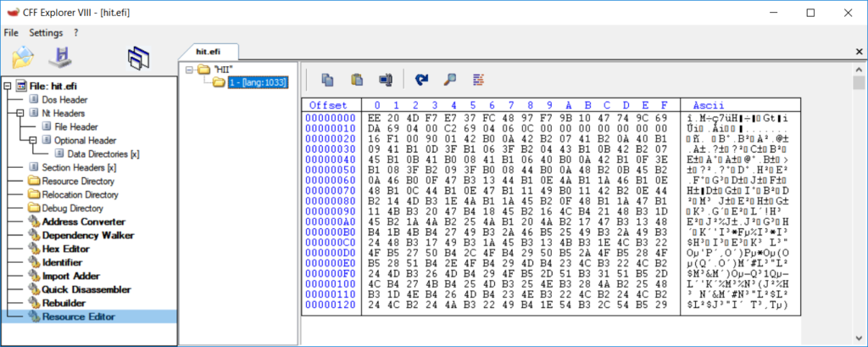Click the colored lines icon in hex toolbar

[x=479, y=80]
